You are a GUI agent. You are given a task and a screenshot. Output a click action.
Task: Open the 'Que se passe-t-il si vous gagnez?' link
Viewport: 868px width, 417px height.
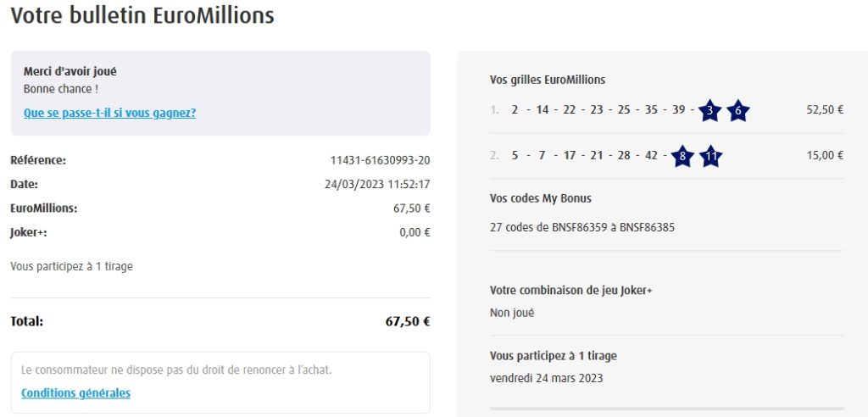coord(109,113)
